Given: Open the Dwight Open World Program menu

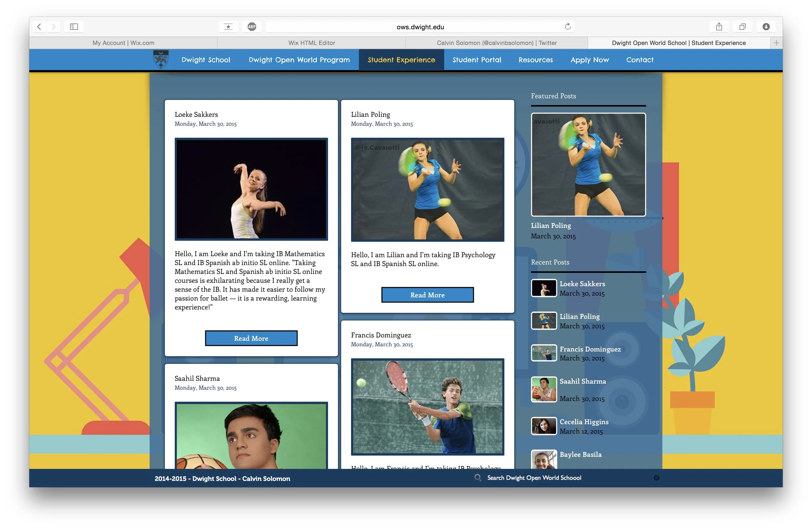Looking at the screenshot, I should point(299,60).
